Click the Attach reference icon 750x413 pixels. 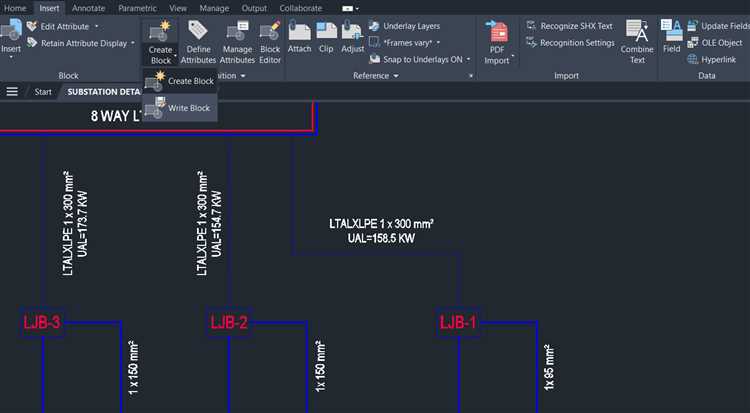(299, 36)
